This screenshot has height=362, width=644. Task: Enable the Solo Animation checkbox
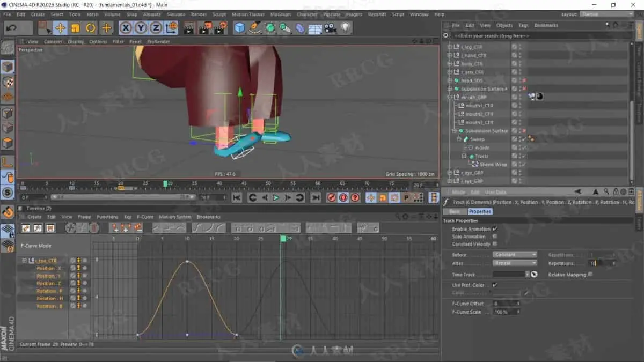click(495, 237)
